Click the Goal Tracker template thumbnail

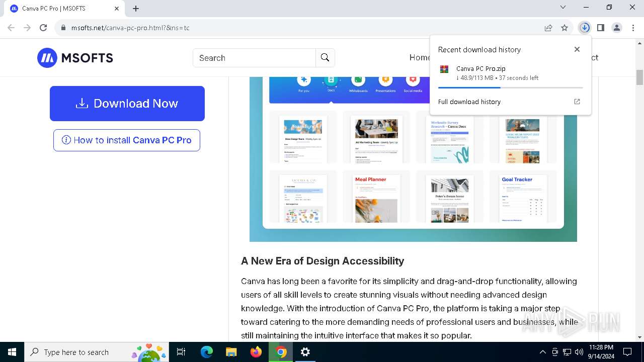pyautogui.click(x=523, y=197)
